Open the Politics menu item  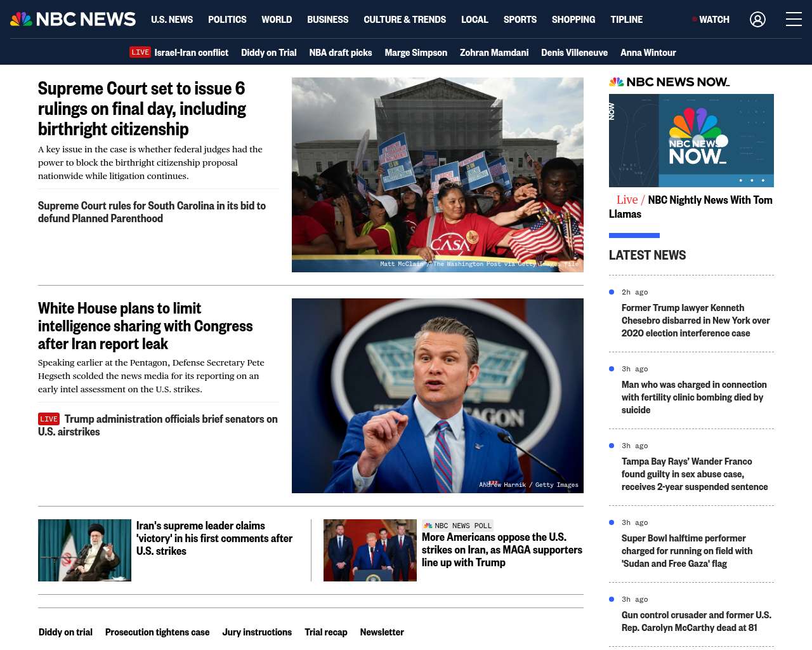[x=227, y=19]
